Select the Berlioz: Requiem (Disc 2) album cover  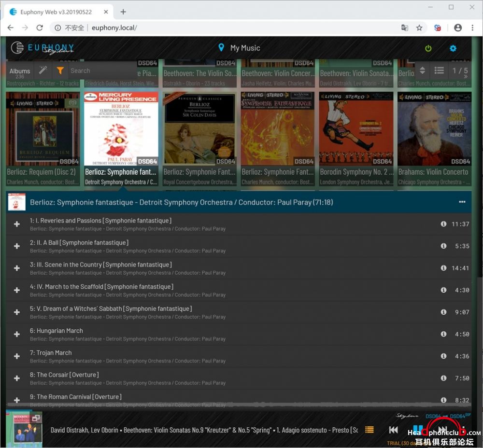[43, 129]
